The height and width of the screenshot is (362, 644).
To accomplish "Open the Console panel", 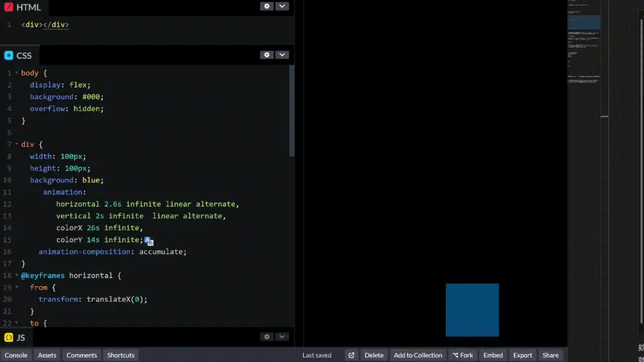I will click(16, 355).
